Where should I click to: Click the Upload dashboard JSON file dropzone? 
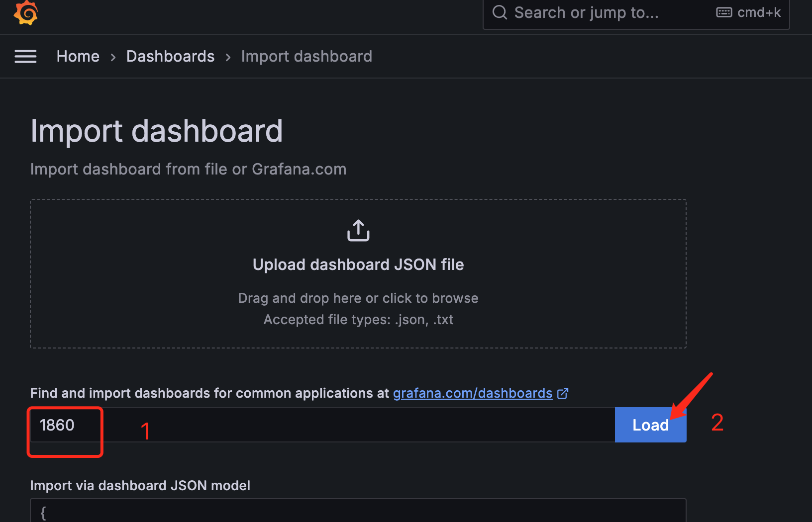tap(358, 274)
